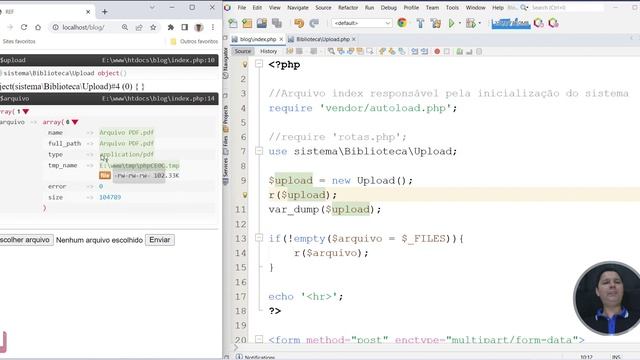Click the lightbulb hint on line 10
The height and width of the screenshot is (360, 640).
pyautogui.click(x=245, y=195)
